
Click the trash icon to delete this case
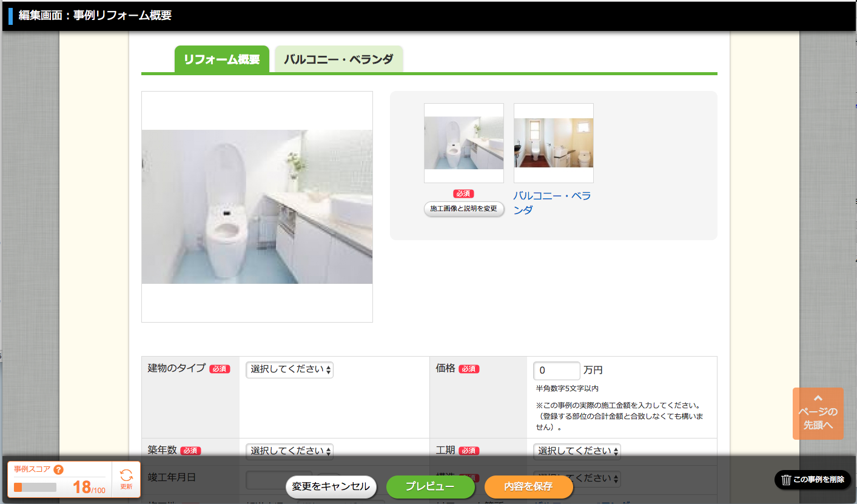[x=786, y=480]
